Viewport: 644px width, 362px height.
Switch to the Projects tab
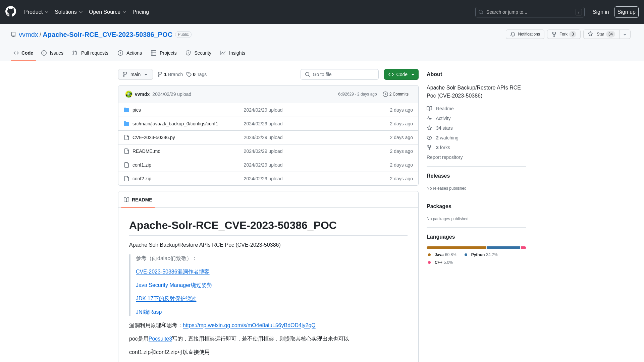pyautogui.click(x=164, y=53)
